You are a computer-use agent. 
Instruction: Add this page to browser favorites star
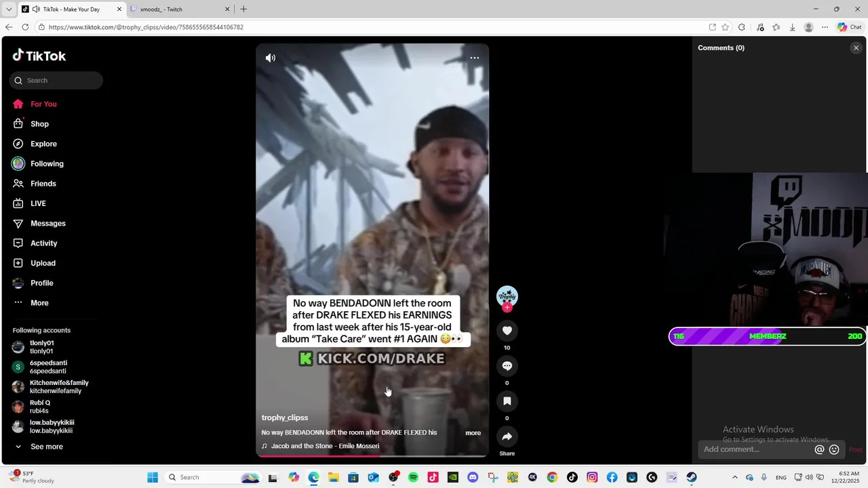(x=726, y=27)
